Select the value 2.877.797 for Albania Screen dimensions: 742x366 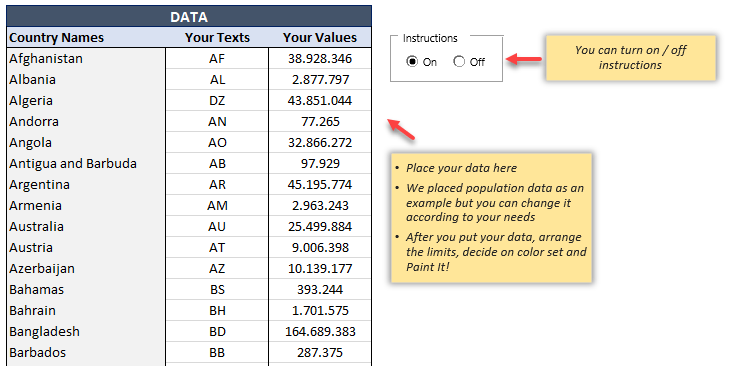320,79
